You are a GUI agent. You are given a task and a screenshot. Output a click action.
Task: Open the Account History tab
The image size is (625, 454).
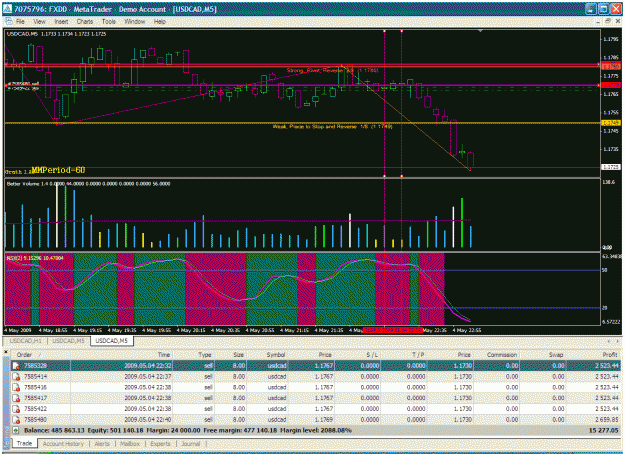63,444
